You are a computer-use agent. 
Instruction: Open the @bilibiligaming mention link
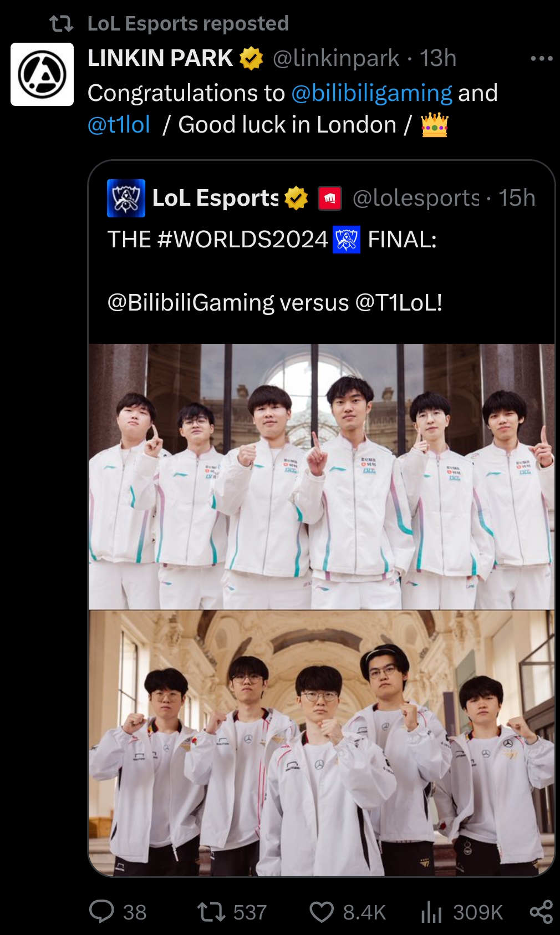click(x=371, y=93)
